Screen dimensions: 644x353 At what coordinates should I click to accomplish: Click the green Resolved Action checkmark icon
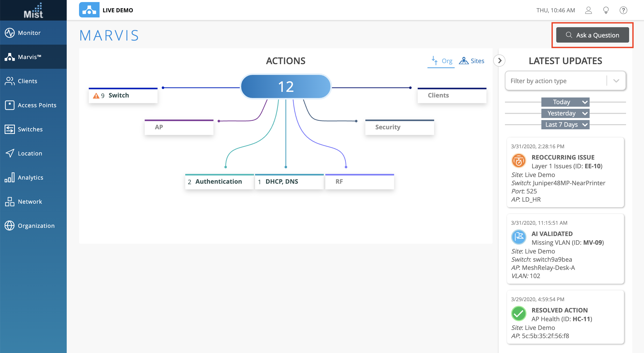coord(519,314)
